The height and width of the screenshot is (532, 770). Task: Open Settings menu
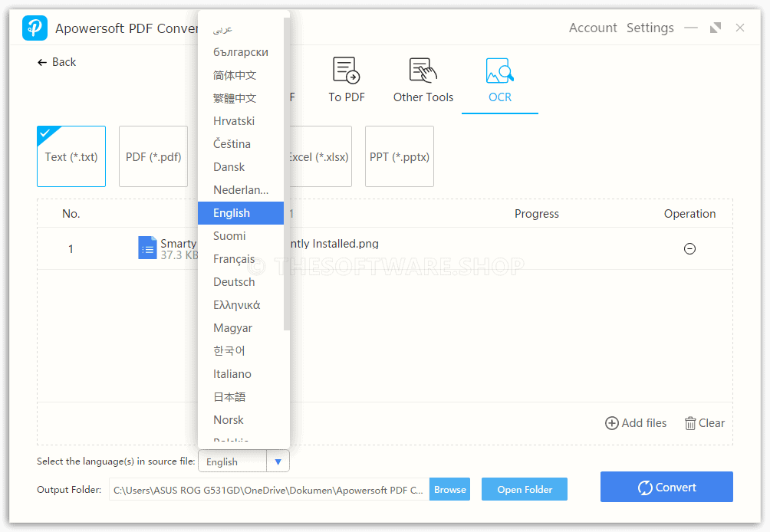point(650,28)
